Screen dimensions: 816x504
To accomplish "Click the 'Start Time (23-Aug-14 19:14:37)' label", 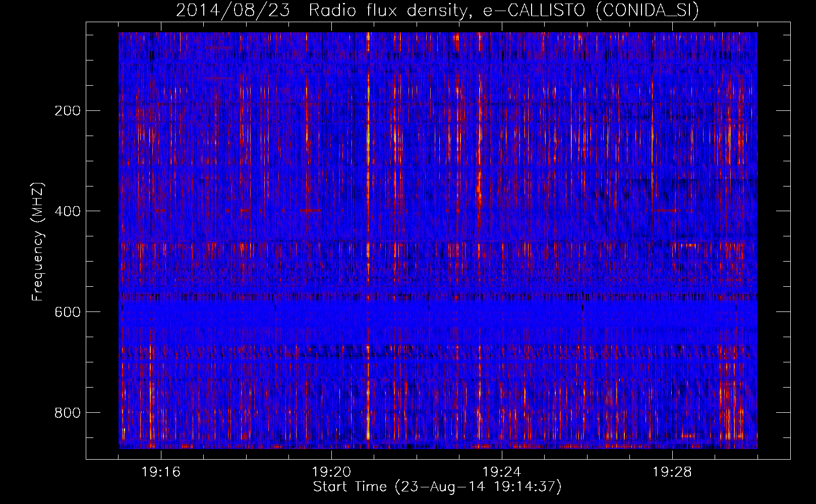I will [x=437, y=487].
